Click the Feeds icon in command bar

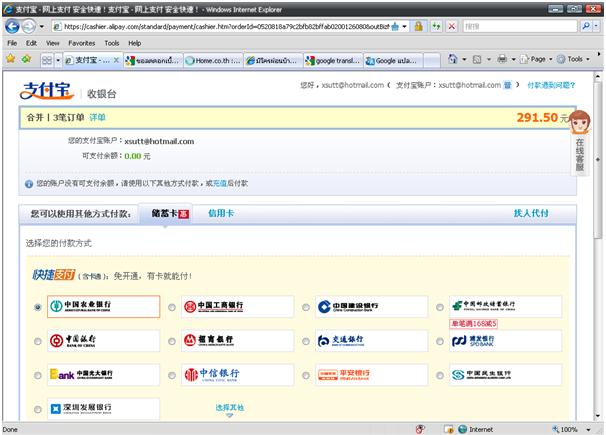477,59
